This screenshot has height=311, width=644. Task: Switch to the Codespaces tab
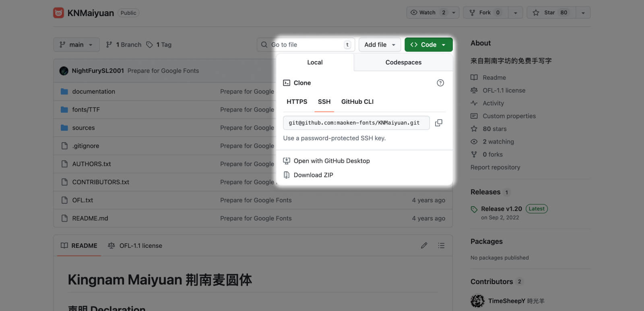pos(403,62)
